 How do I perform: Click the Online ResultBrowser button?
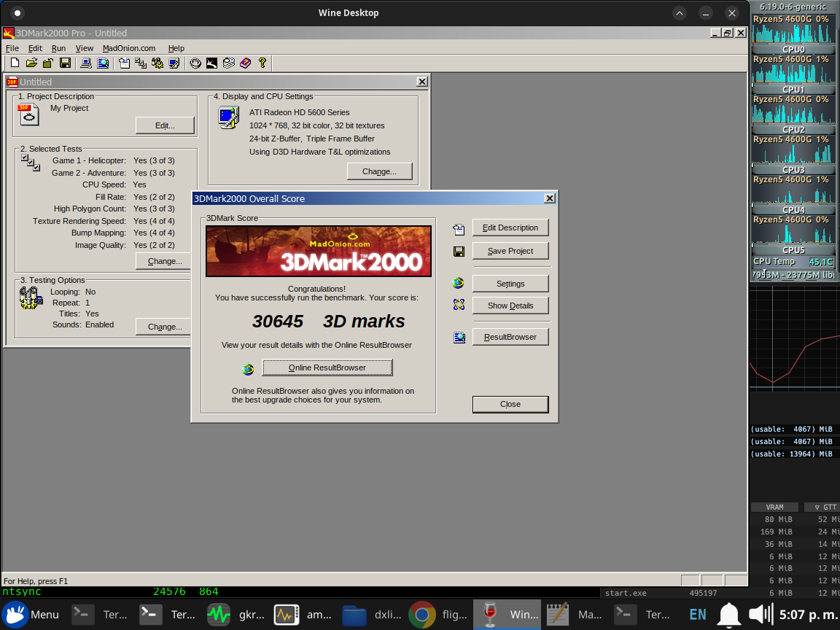point(327,367)
